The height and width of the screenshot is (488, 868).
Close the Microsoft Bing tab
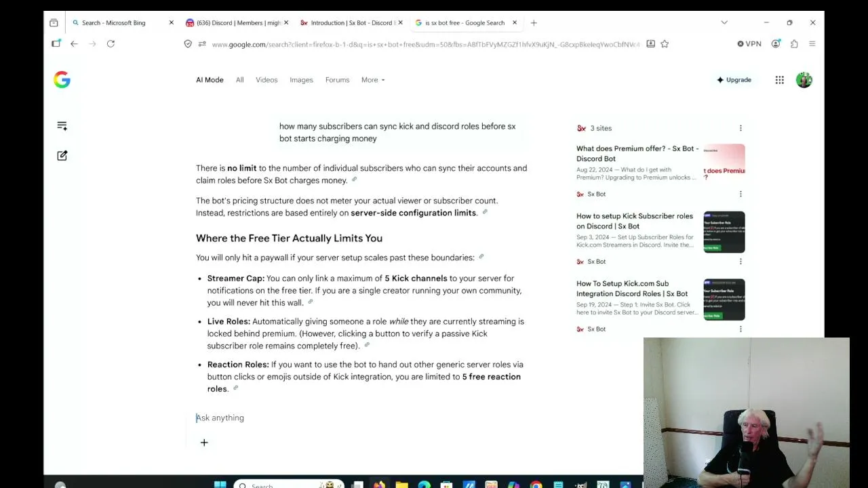point(171,22)
